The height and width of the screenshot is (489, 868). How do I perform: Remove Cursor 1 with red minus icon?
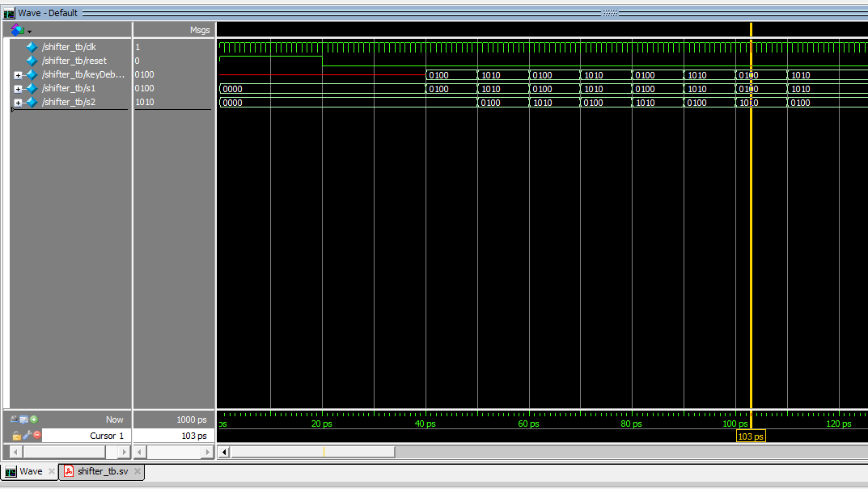[37, 436]
